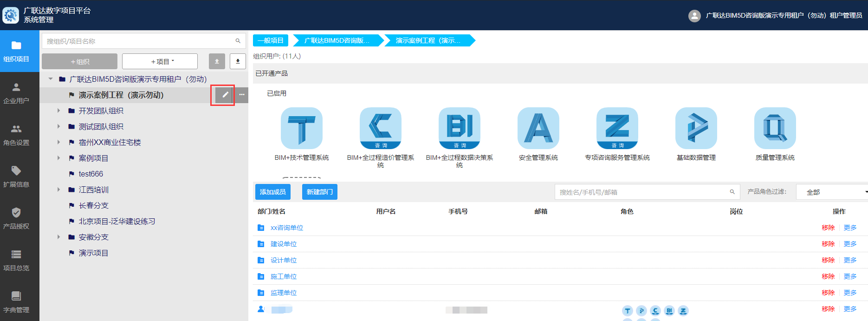Expand the 宿州XX商业住宅楼 tree node
The width and height of the screenshot is (868, 321).
point(58,142)
